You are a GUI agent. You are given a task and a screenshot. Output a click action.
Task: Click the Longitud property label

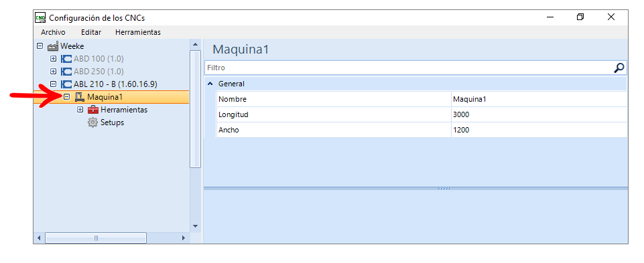point(233,114)
